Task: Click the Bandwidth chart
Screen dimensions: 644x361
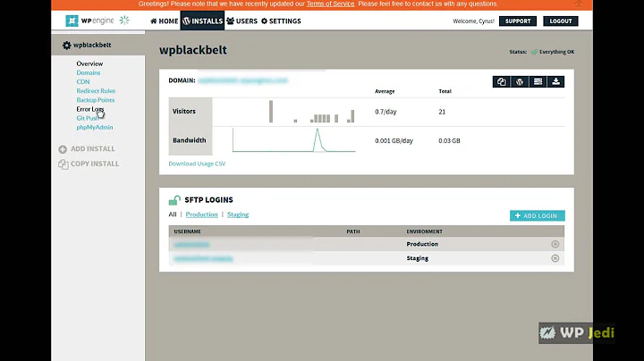Action: click(x=293, y=140)
